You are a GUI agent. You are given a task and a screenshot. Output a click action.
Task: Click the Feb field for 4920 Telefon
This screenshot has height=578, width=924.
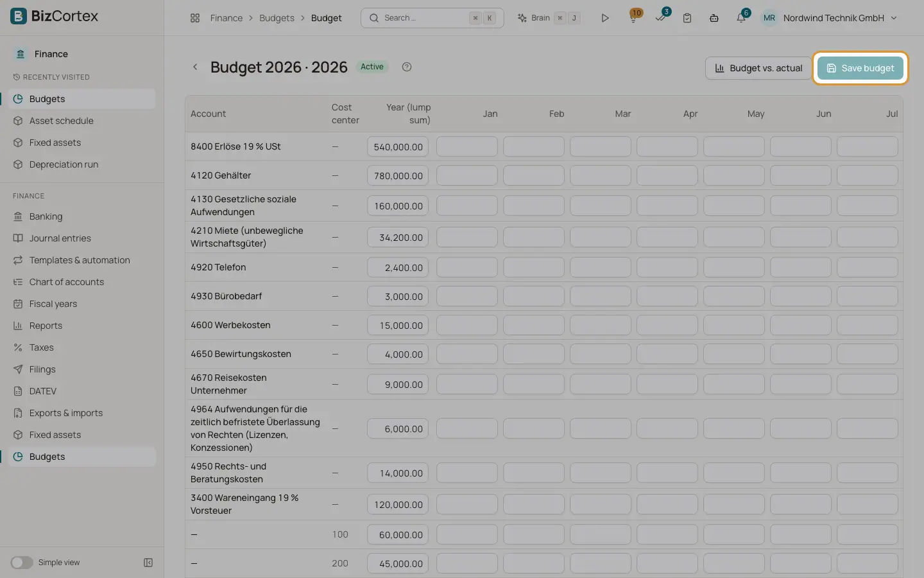click(x=534, y=267)
